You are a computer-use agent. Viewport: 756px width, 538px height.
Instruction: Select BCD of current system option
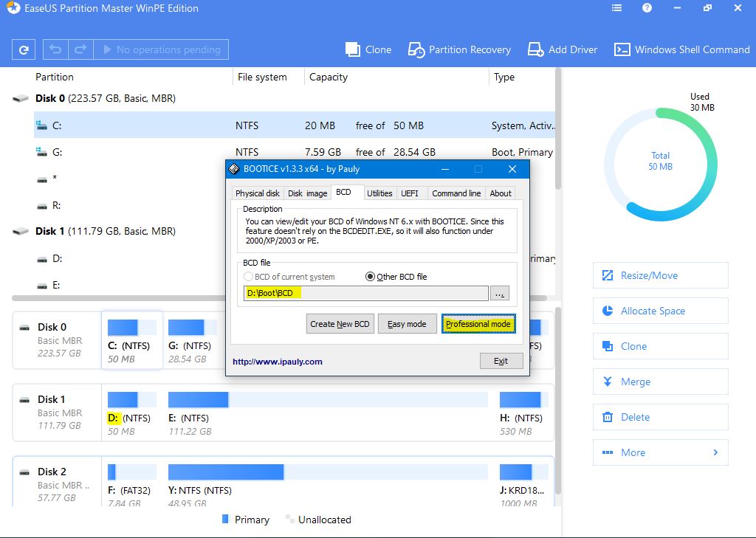pos(249,277)
